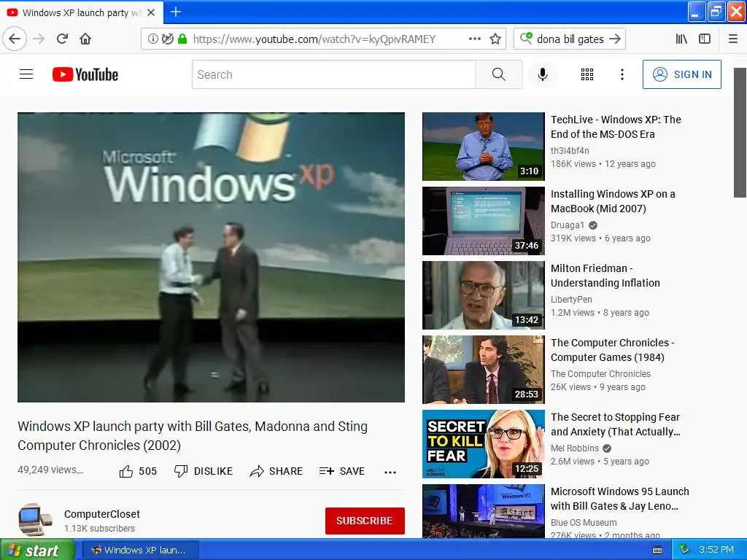Open tracking protection shield icon
The width and height of the screenshot is (747, 560).
pos(167,39)
